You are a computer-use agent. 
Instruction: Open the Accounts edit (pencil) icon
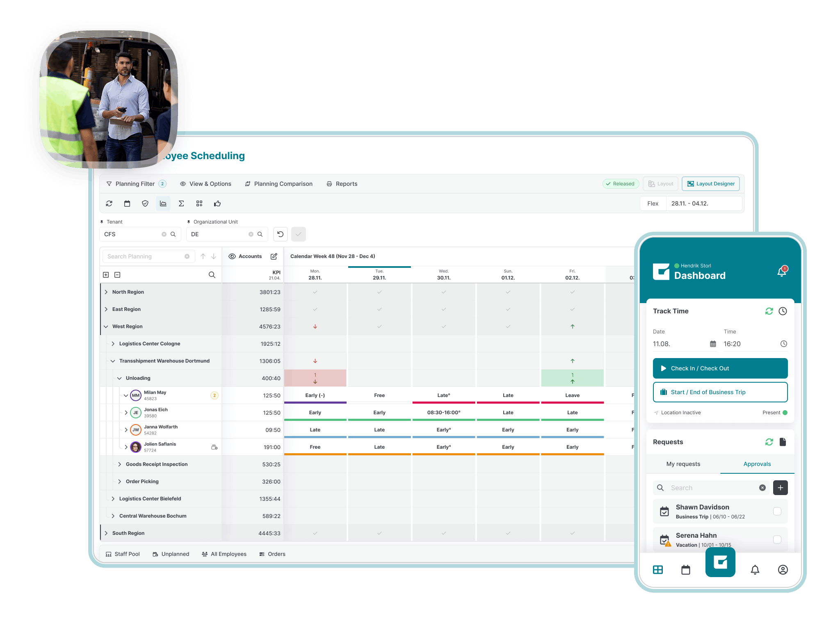click(x=274, y=256)
